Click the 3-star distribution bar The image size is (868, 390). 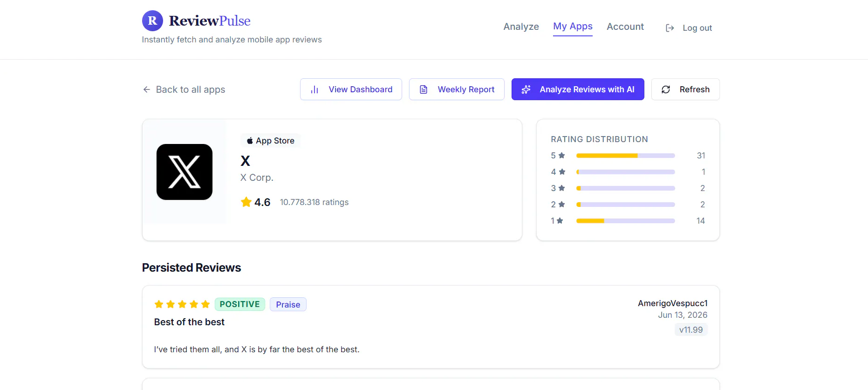pyautogui.click(x=625, y=188)
